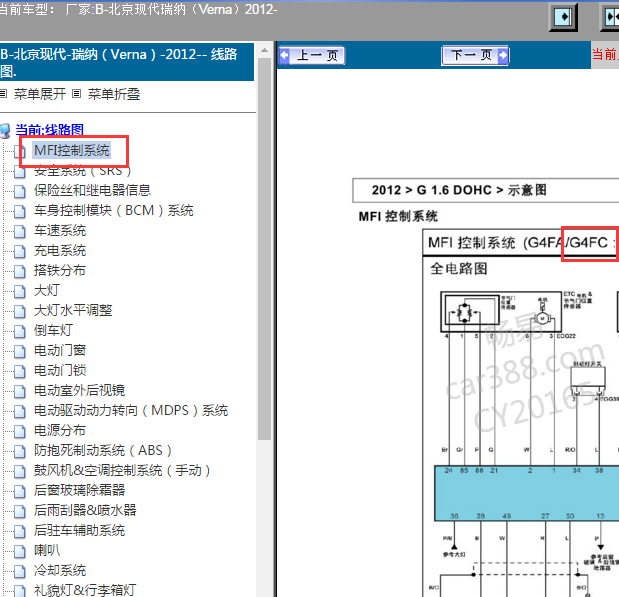The width and height of the screenshot is (619, 597).
Task: Open 后驻车辅助系统 entry
Action: pos(79,530)
